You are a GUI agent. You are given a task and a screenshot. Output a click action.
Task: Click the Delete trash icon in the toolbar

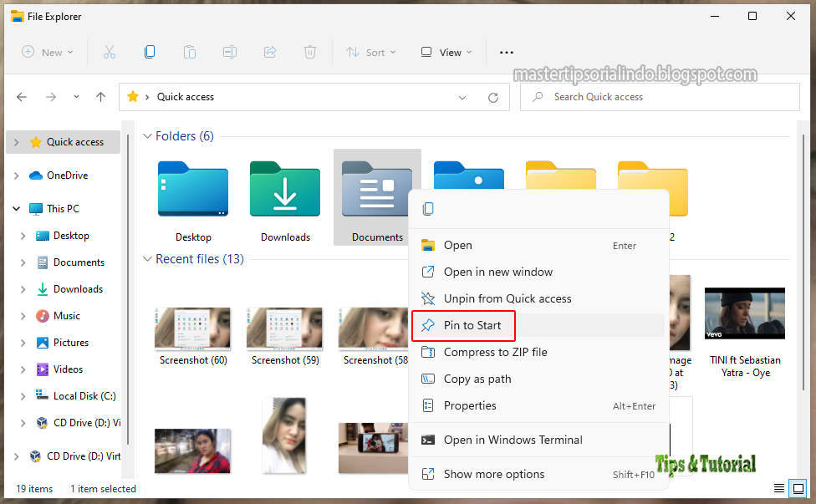pyautogui.click(x=309, y=52)
